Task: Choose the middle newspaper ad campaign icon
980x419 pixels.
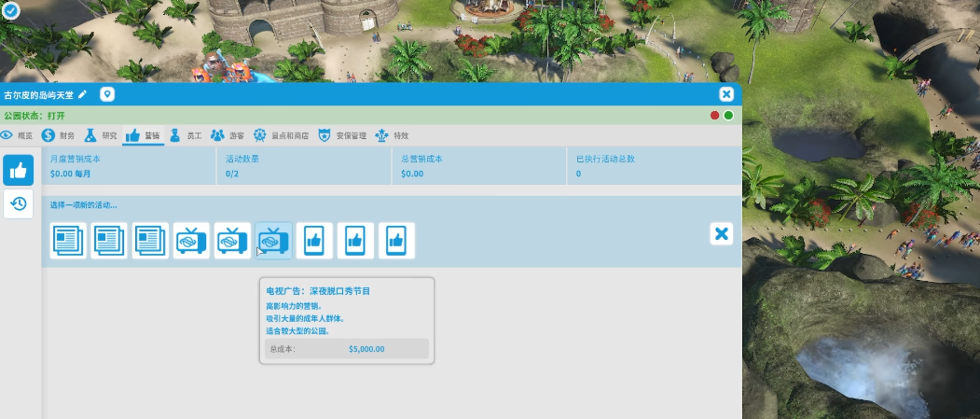Action: pyautogui.click(x=109, y=241)
